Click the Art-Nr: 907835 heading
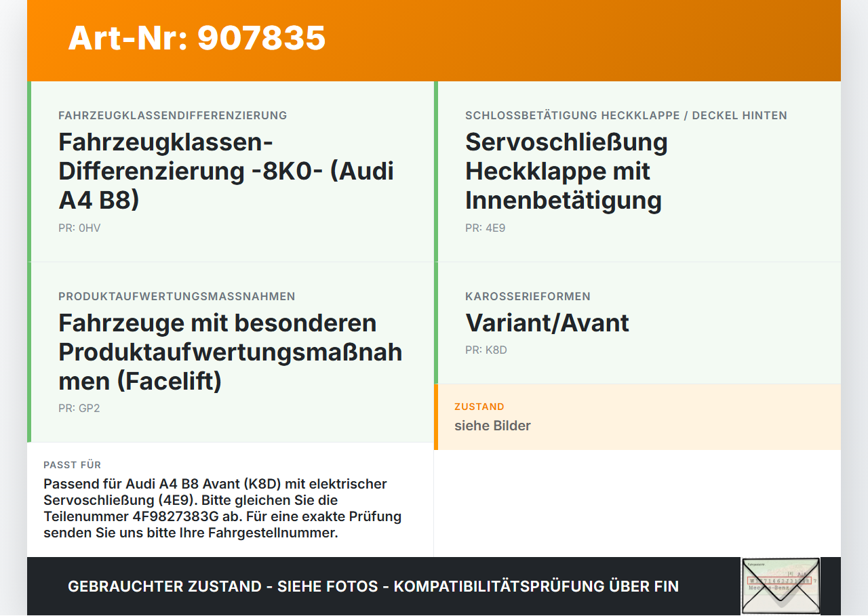 tap(197, 38)
